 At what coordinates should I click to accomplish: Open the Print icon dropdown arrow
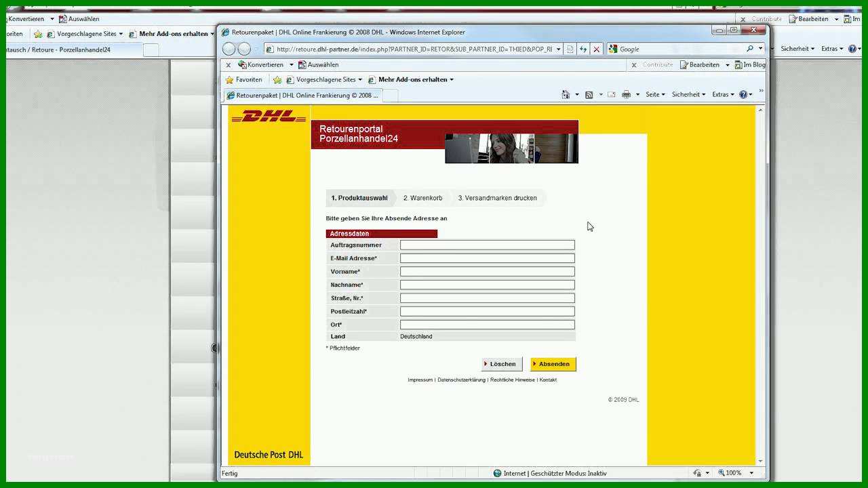[637, 95]
